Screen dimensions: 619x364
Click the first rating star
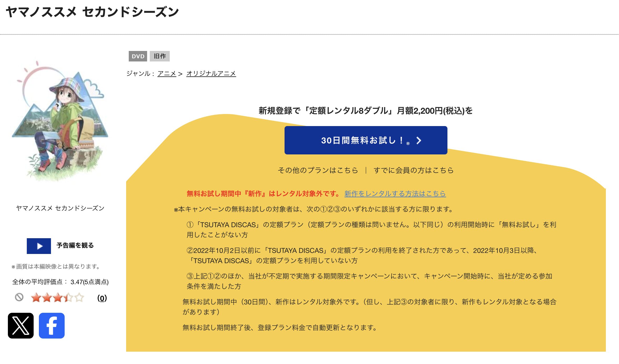[x=36, y=298]
